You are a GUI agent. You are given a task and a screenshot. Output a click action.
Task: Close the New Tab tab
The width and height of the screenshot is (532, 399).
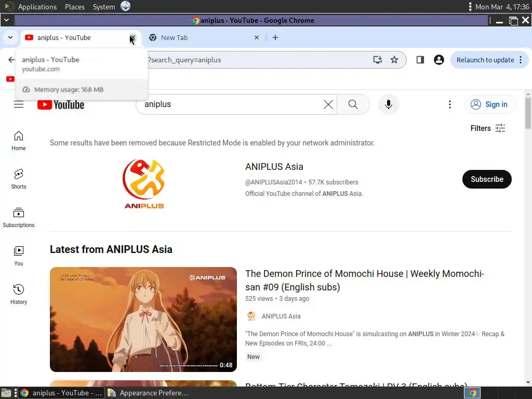click(257, 37)
